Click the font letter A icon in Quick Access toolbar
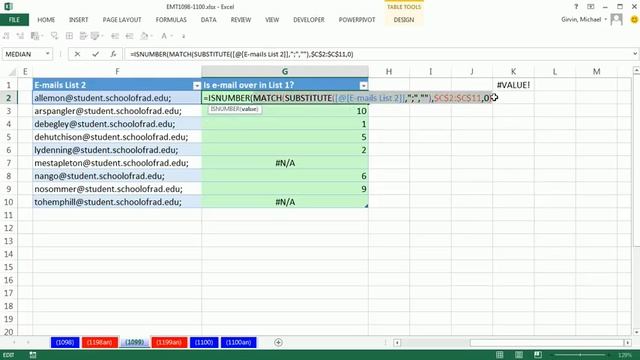 [164, 36]
